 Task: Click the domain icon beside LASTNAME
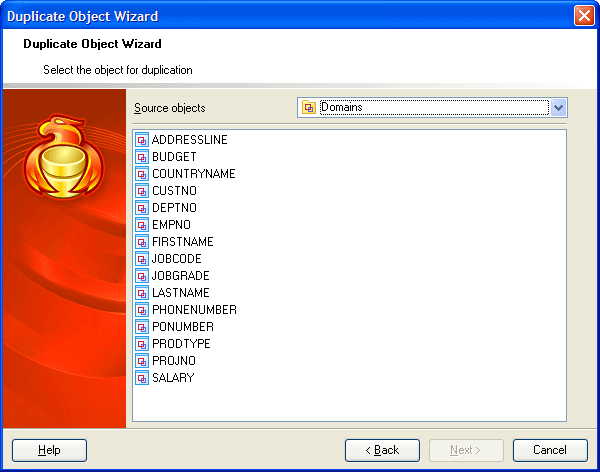(x=142, y=293)
